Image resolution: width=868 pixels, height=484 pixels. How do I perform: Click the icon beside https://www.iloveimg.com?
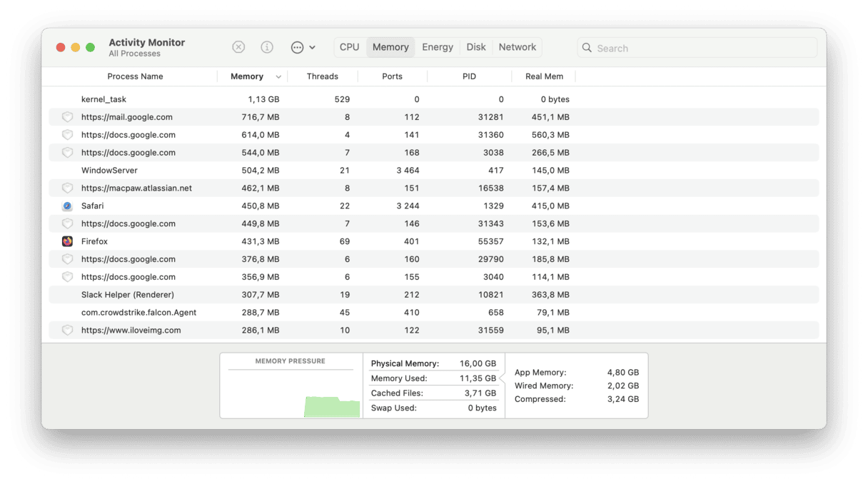[67, 330]
